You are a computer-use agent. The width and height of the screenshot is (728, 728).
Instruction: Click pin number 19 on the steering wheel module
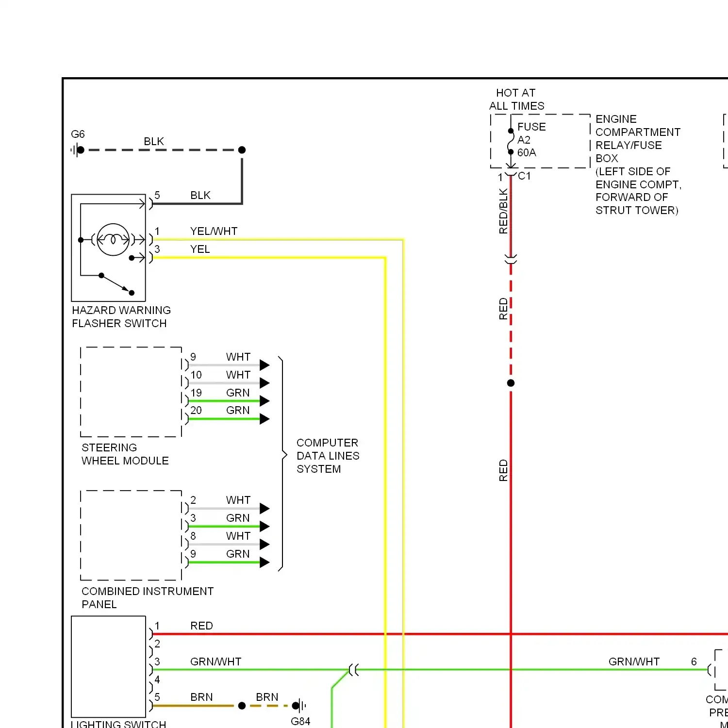(196, 393)
